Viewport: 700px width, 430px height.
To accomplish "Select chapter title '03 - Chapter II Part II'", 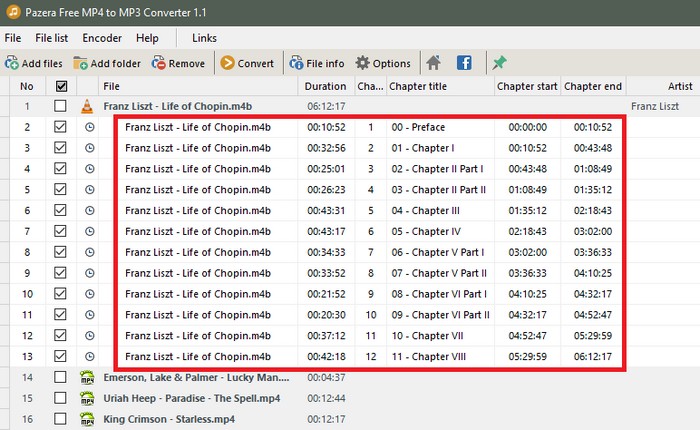I will tap(438, 190).
